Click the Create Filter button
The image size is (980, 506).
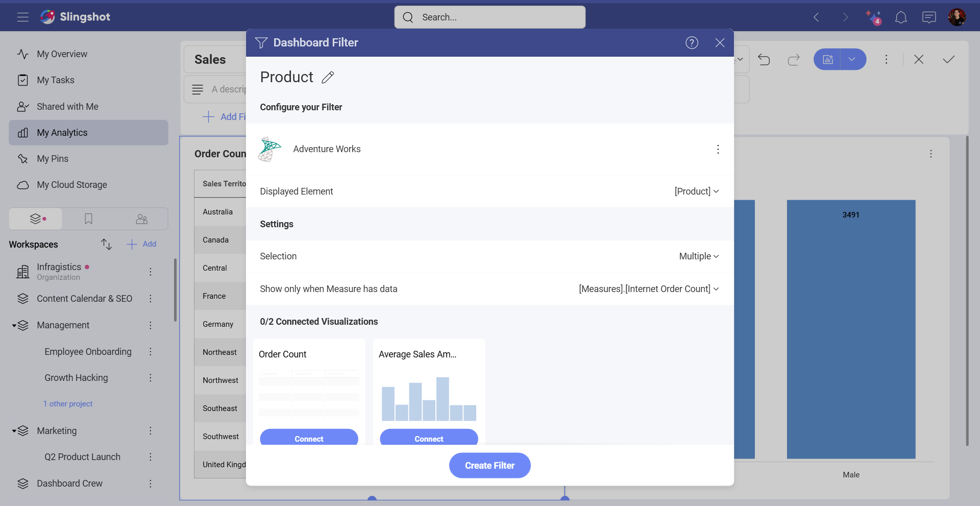point(489,466)
